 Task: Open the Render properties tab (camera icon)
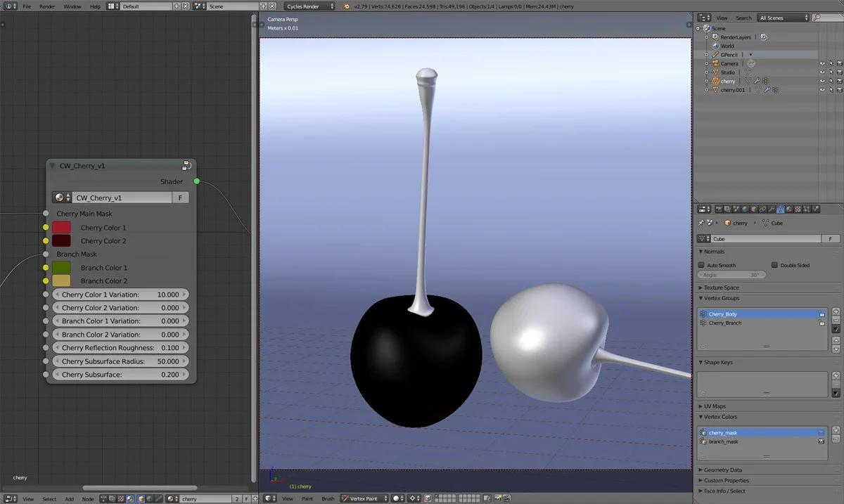coord(720,209)
